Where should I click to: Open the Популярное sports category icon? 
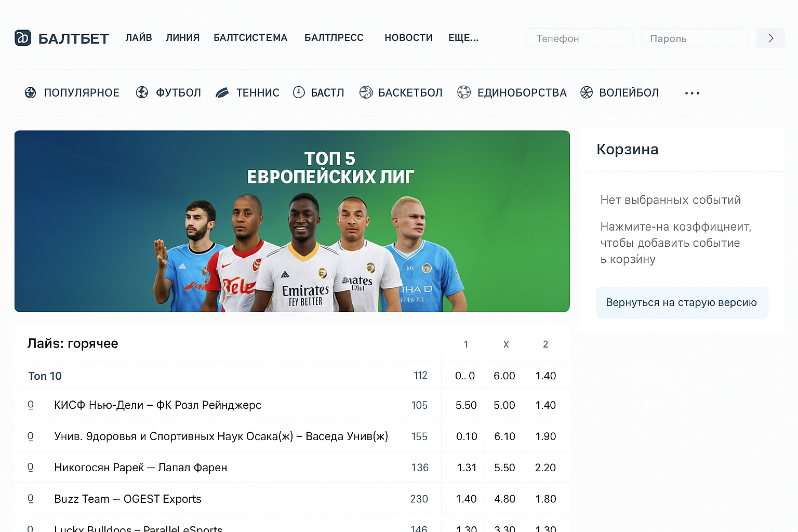click(31, 92)
